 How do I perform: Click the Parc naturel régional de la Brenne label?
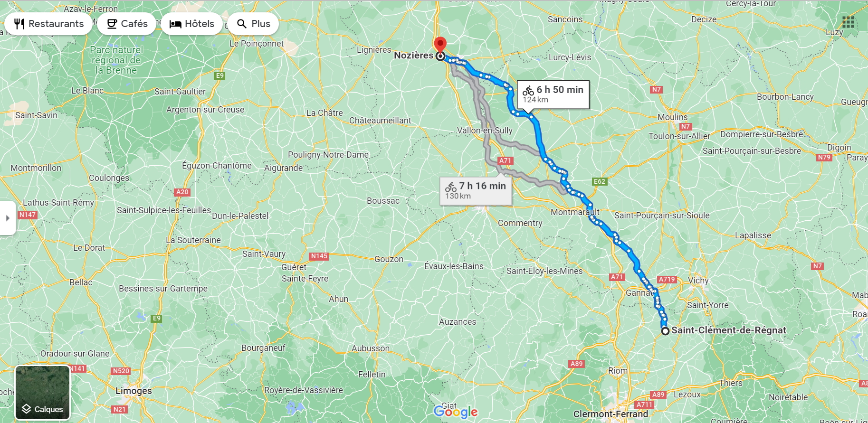(116, 60)
